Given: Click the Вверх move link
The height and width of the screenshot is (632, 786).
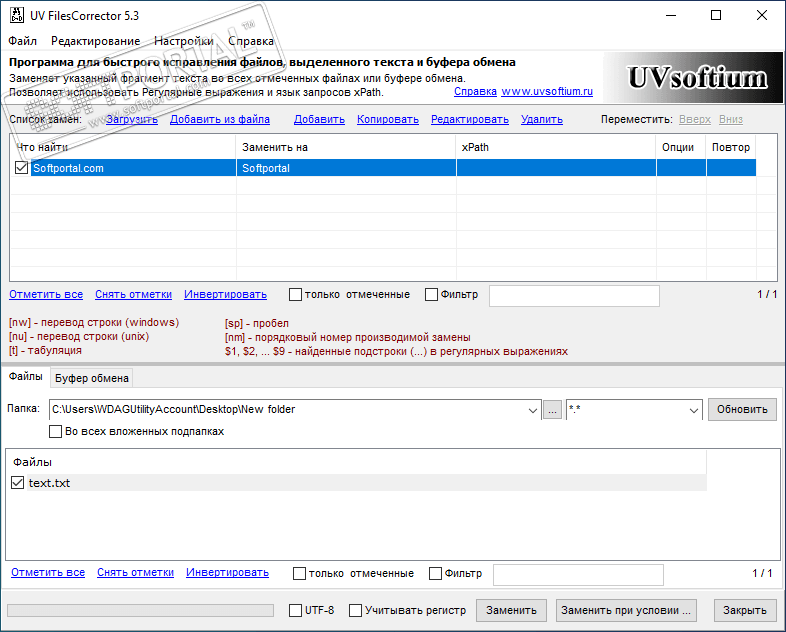Looking at the screenshot, I should (x=695, y=119).
